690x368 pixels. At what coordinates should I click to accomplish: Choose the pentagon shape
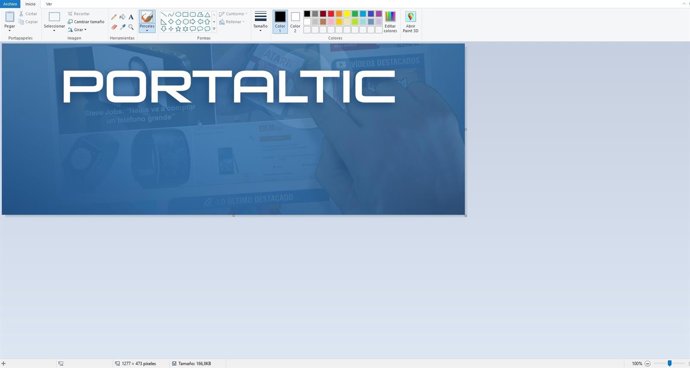pos(178,22)
